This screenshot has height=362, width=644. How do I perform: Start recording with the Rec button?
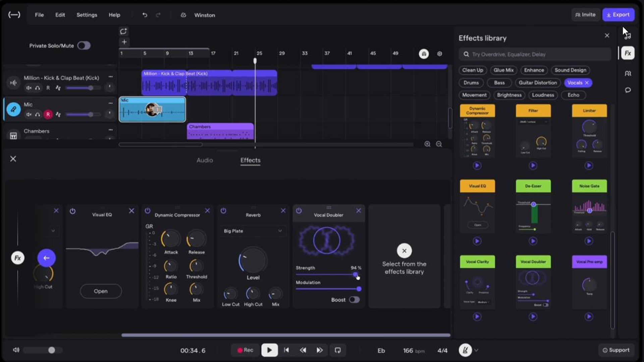click(245, 350)
